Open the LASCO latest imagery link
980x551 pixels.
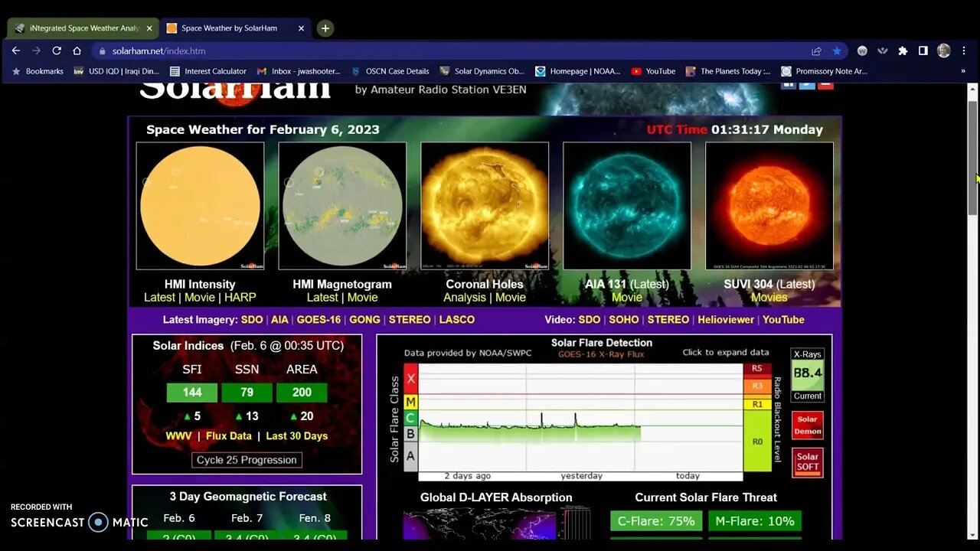pyautogui.click(x=457, y=320)
